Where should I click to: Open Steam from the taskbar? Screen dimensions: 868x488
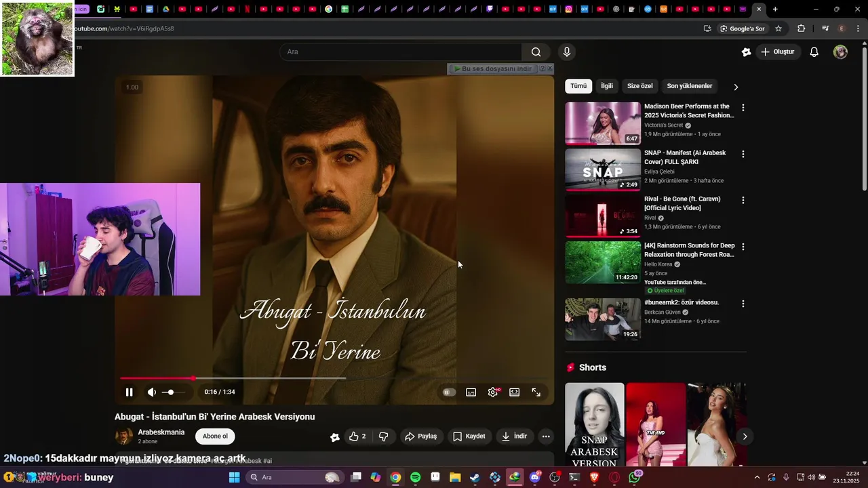475,477
